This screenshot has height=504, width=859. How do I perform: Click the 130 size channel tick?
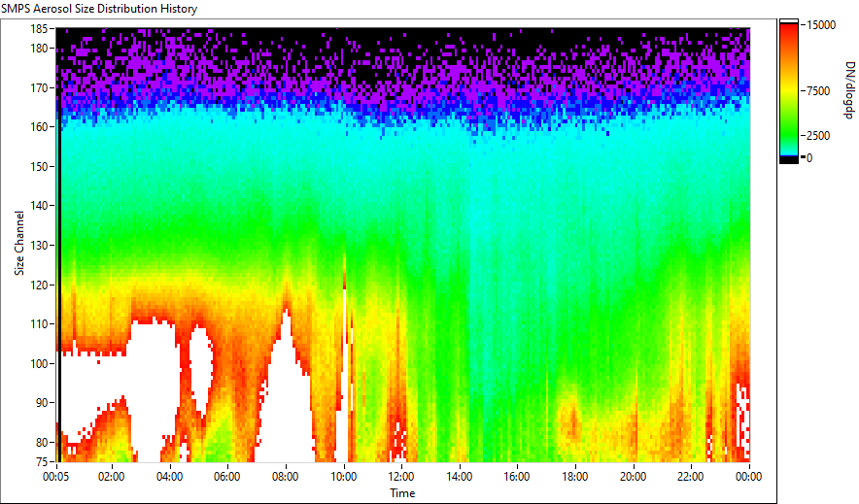(x=40, y=245)
